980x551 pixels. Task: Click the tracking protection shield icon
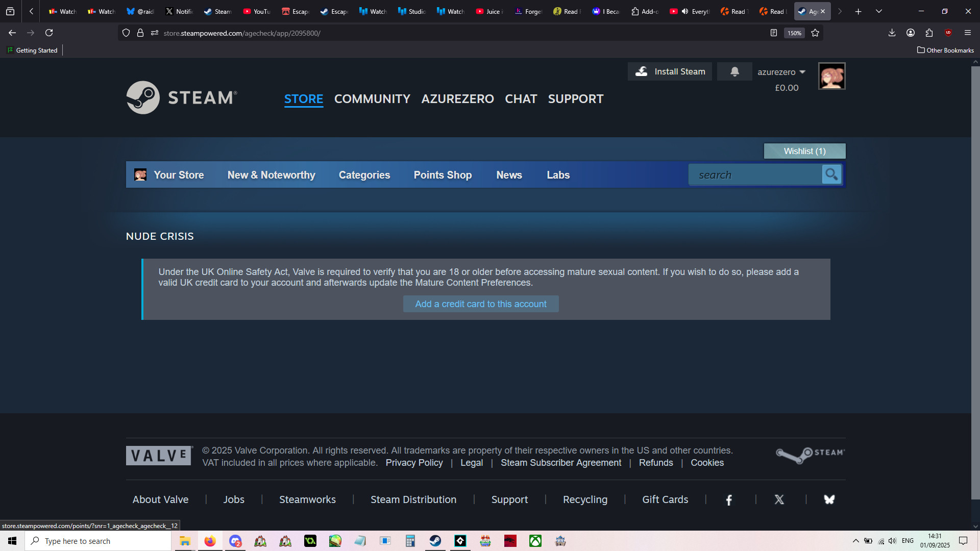(x=126, y=33)
